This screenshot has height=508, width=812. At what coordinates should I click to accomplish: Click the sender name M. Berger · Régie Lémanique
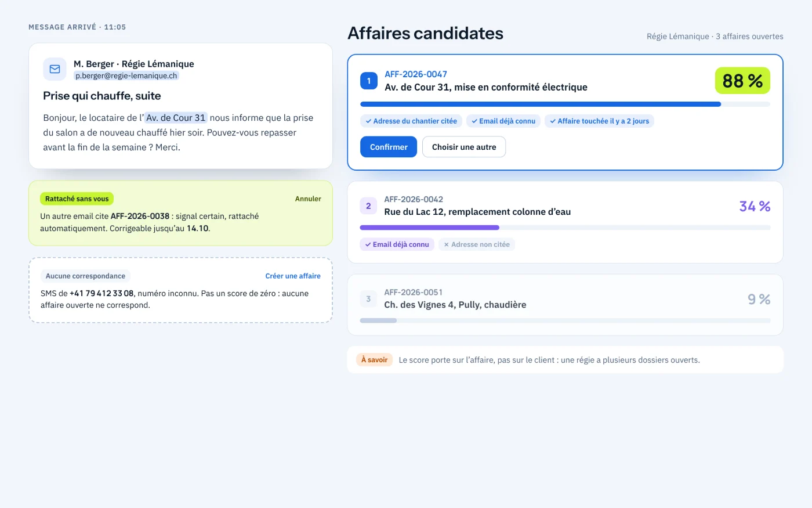tap(134, 64)
